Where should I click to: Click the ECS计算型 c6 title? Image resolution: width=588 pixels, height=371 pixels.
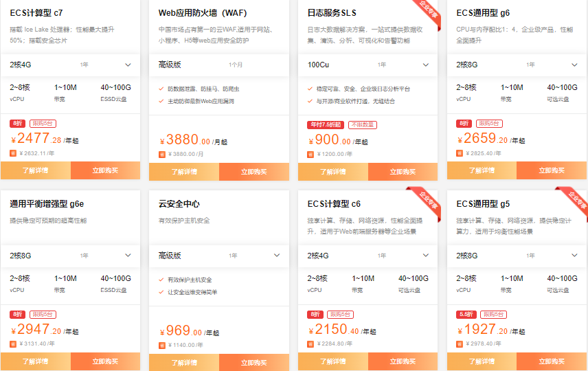[x=334, y=203]
